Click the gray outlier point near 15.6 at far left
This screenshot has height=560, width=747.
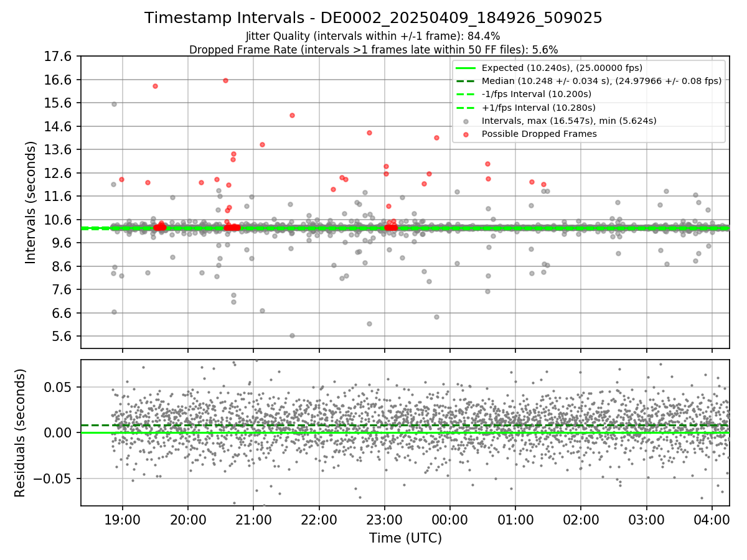114,104
